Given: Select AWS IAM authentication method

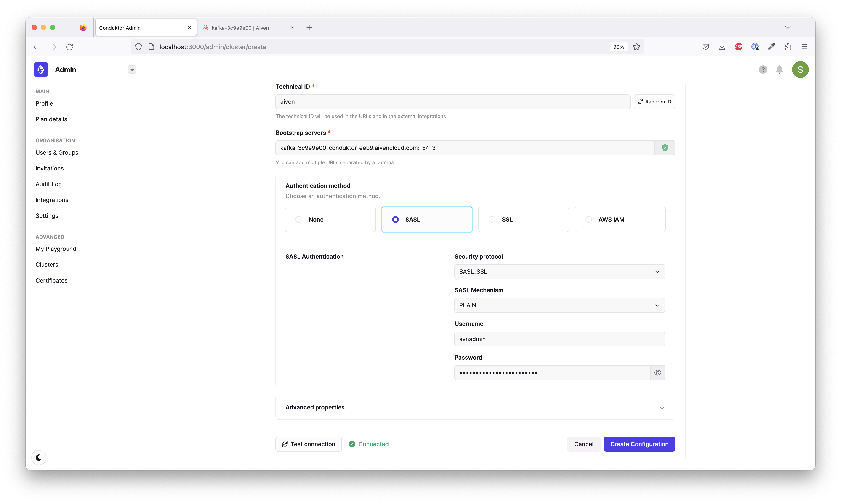Looking at the screenshot, I should pos(620,219).
